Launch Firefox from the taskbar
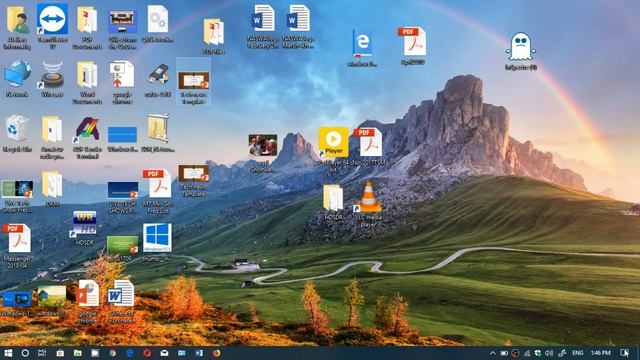The height and width of the screenshot is (360, 640). click(216, 353)
